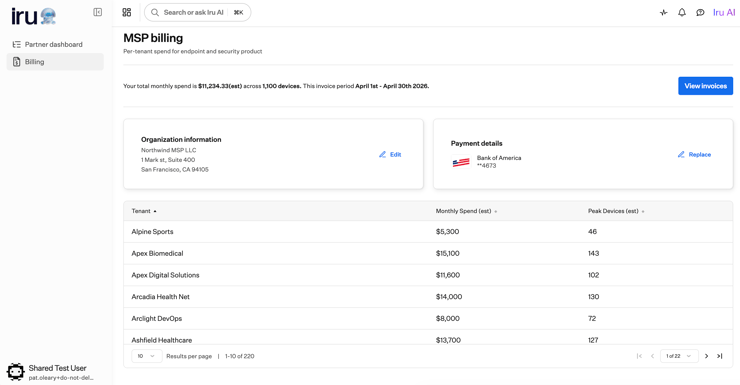Viewport: 740px width, 385px height.
Task: Select Arclight DevOps tenant
Action: pyautogui.click(x=157, y=318)
